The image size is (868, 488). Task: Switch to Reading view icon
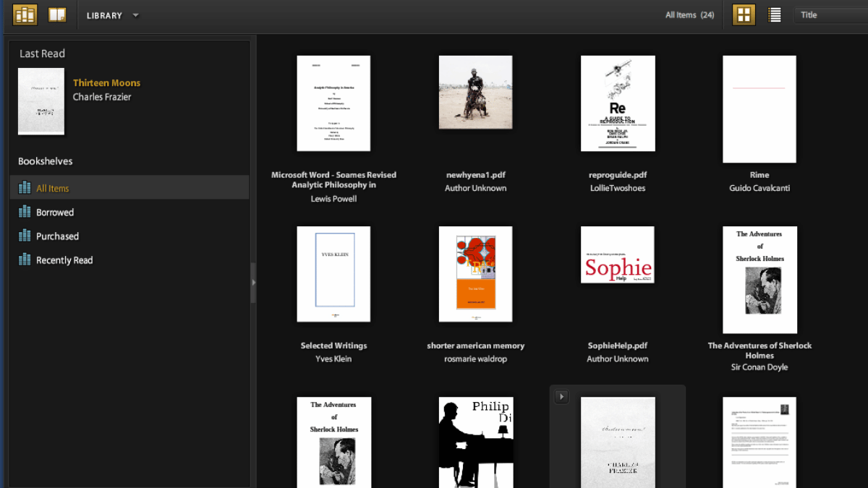(x=57, y=14)
